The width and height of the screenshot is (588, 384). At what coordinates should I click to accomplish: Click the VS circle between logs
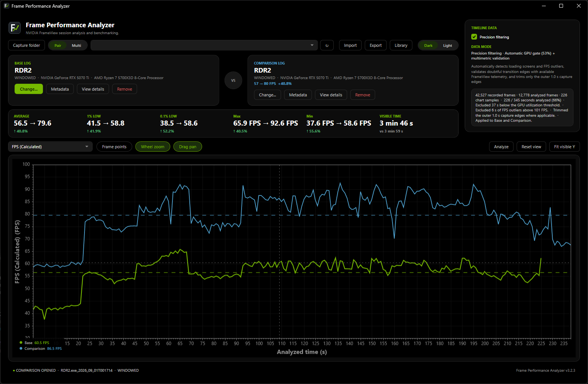pos(233,80)
